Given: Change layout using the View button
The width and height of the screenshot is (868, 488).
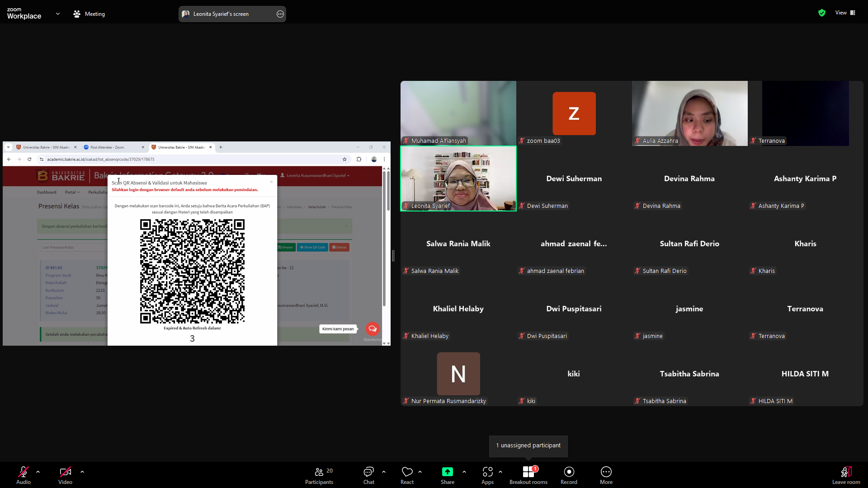Looking at the screenshot, I should (x=845, y=13).
